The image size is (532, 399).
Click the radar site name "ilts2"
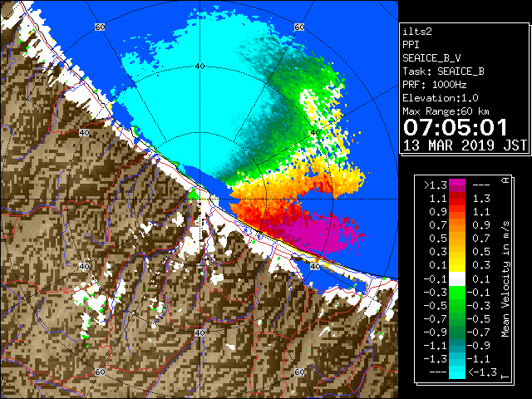(x=417, y=32)
